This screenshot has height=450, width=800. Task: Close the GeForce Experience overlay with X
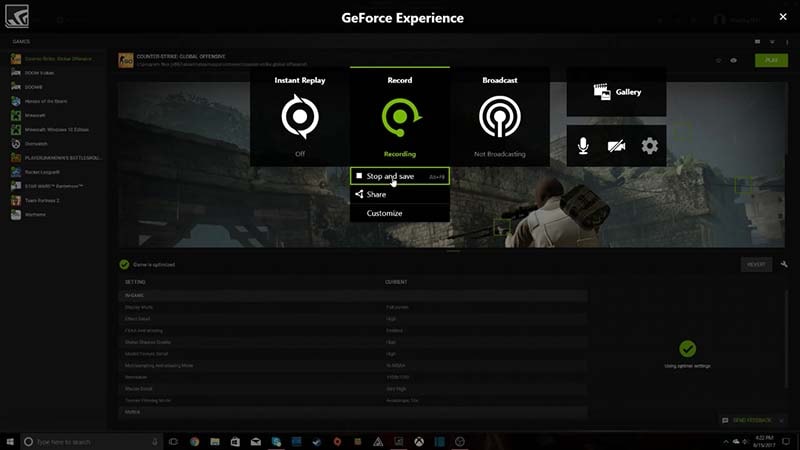783,17
